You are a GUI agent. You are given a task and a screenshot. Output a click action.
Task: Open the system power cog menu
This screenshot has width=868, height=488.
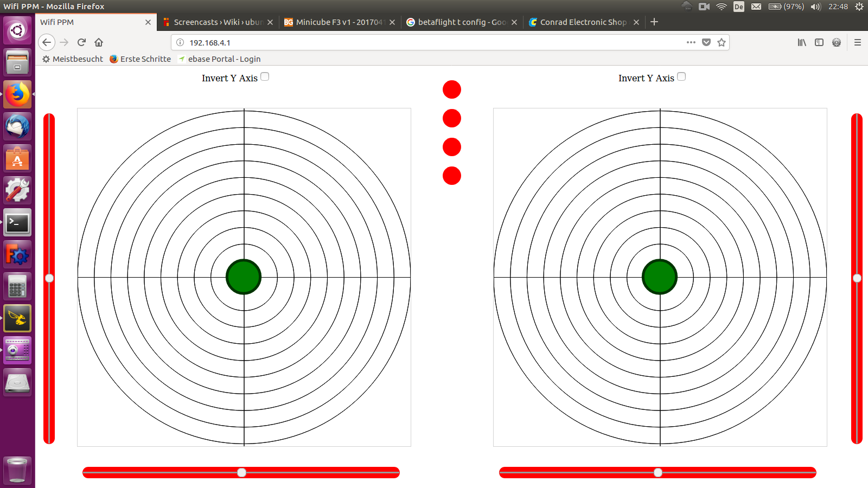pos(859,7)
